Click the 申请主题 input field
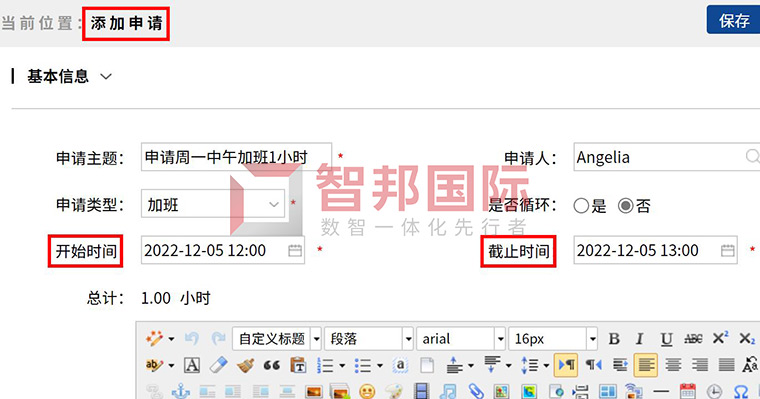The height and width of the screenshot is (399, 760). click(237, 157)
